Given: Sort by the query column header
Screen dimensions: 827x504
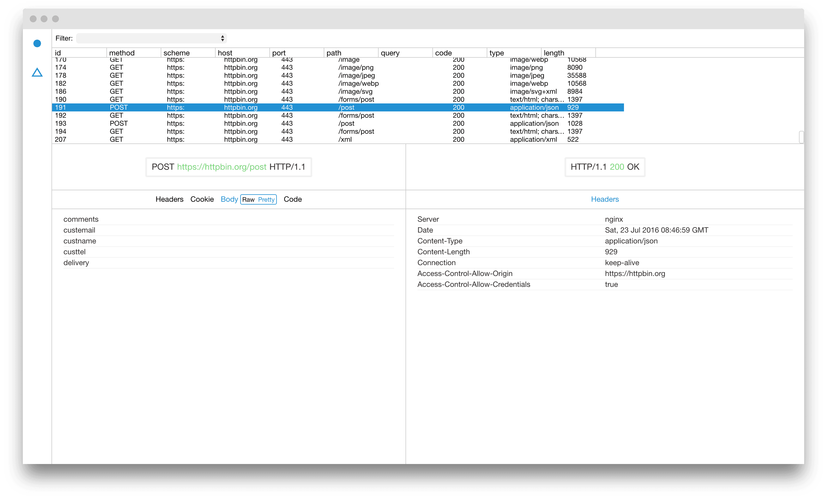Looking at the screenshot, I should (405, 53).
